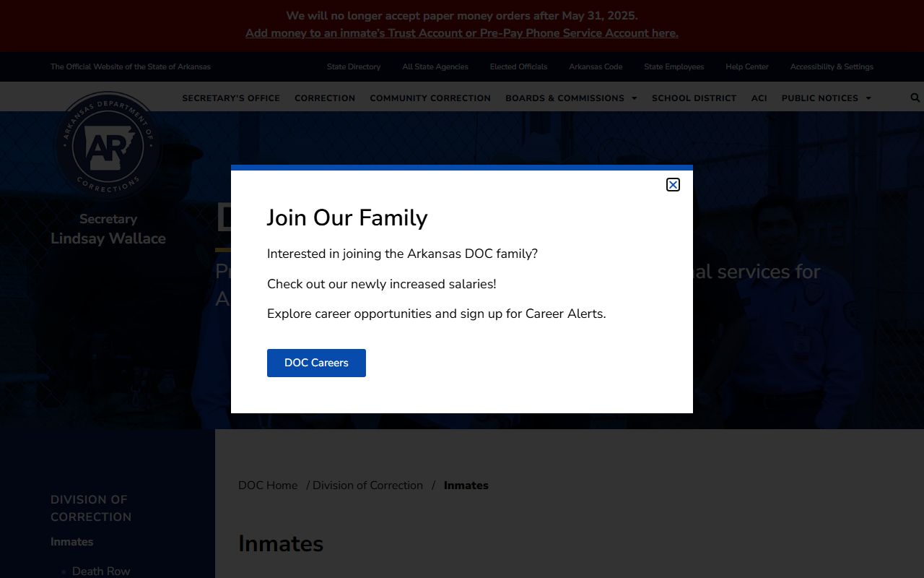Open the Death Row sidebar link
924x578 pixels.
[x=101, y=571]
